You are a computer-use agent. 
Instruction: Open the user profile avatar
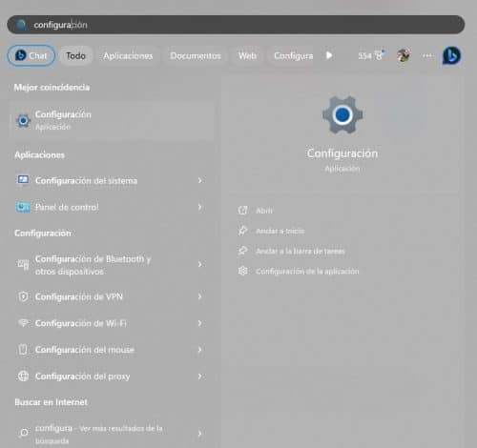[404, 55]
